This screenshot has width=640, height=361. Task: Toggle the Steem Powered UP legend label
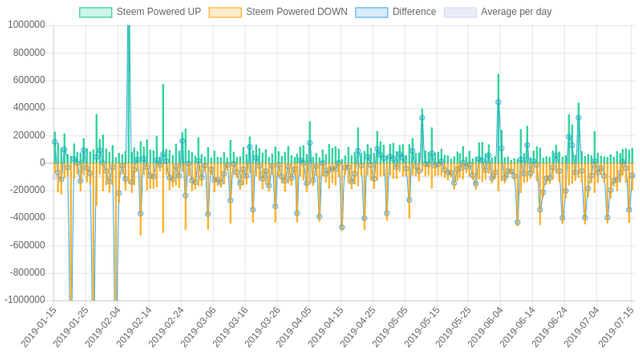(x=159, y=12)
